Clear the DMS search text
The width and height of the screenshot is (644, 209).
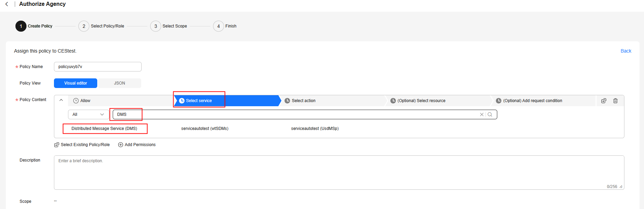click(482, 114)
